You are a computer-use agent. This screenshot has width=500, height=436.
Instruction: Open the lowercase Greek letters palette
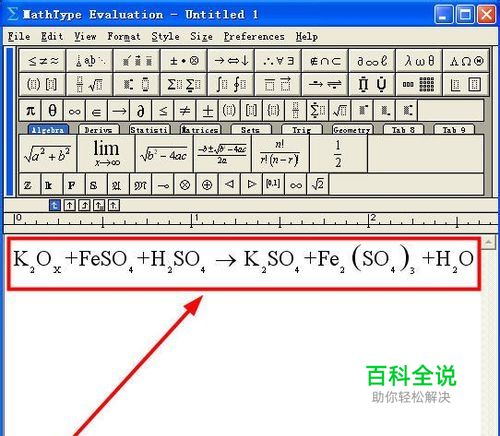click(419, 61)
